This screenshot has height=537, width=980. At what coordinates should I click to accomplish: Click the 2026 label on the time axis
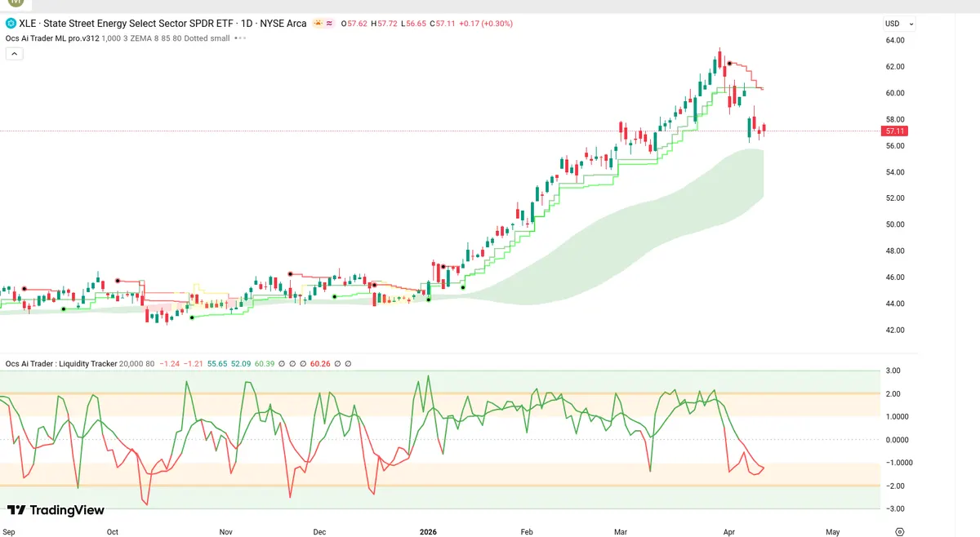pos(429,532)
